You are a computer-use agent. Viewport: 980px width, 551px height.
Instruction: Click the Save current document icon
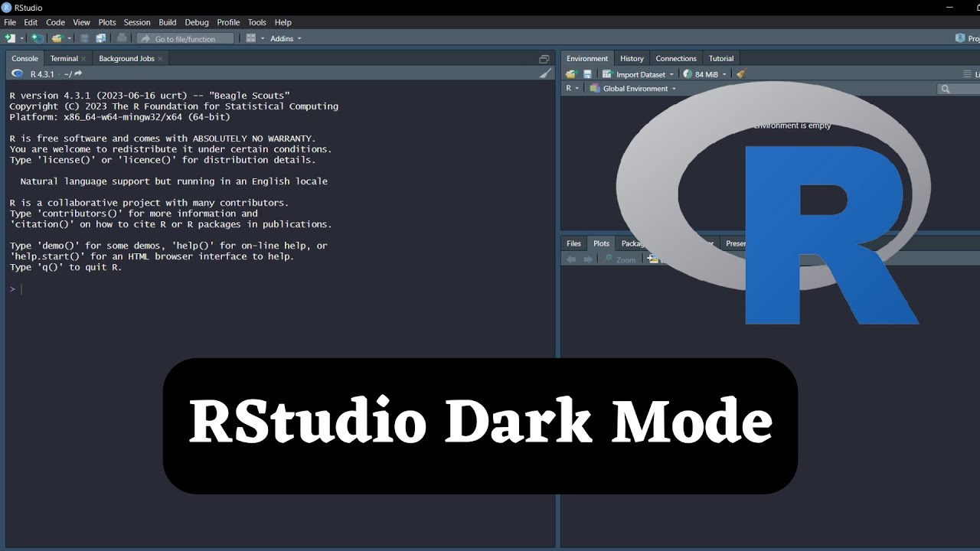pos(84,38)
